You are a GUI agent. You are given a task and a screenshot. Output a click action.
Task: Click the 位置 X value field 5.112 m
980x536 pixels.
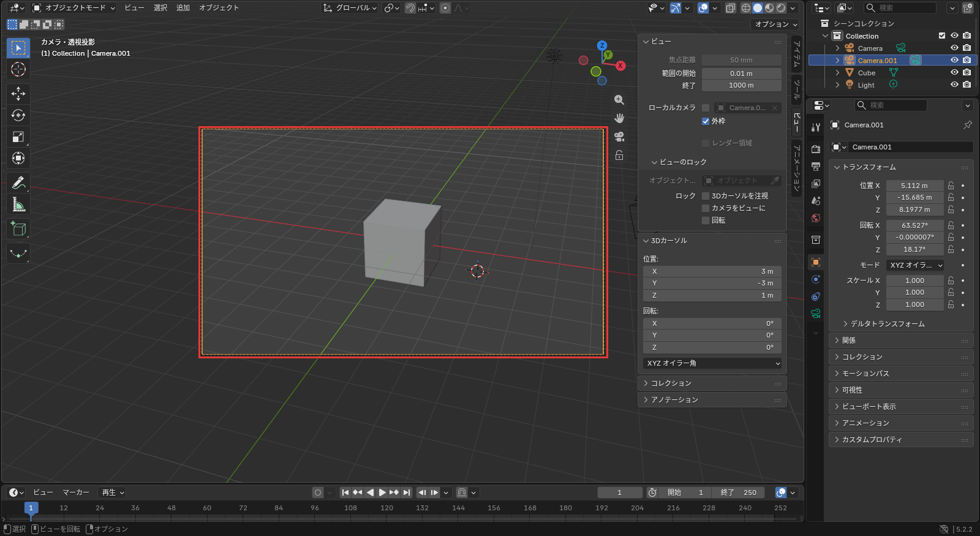[x=914, y=186]
